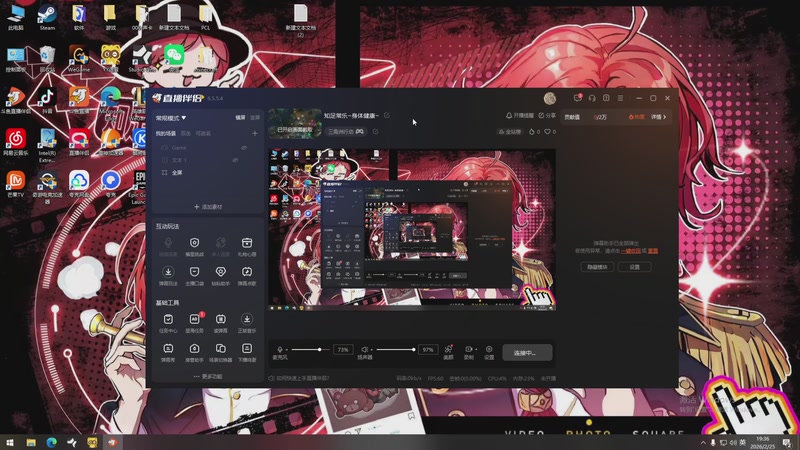
Task: Open the WeChat desktop shortcut
Action: click(x=174, y=59)
